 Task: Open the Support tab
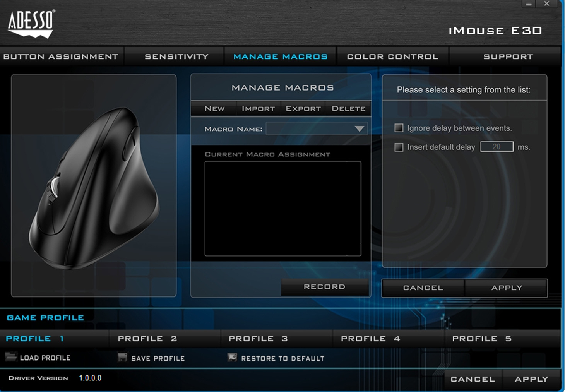508,56
